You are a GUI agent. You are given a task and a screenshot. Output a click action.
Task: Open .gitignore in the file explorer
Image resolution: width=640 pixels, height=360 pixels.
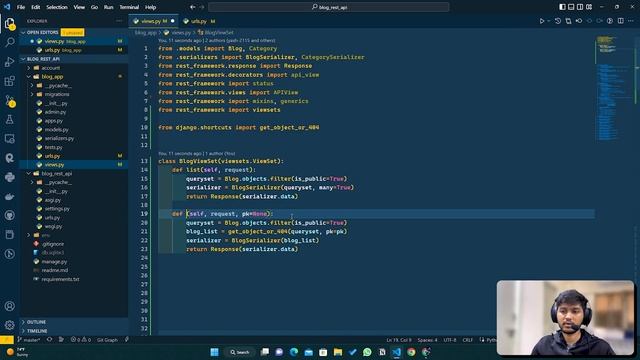point(53,244)
